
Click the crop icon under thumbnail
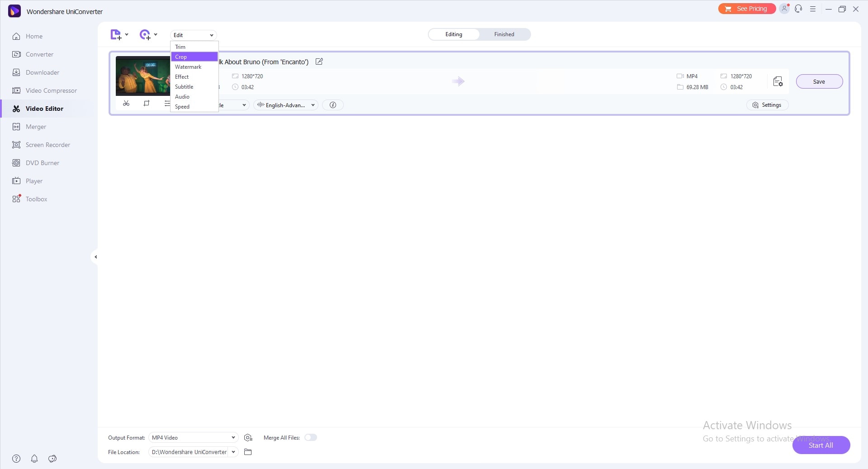pos(147,104)
